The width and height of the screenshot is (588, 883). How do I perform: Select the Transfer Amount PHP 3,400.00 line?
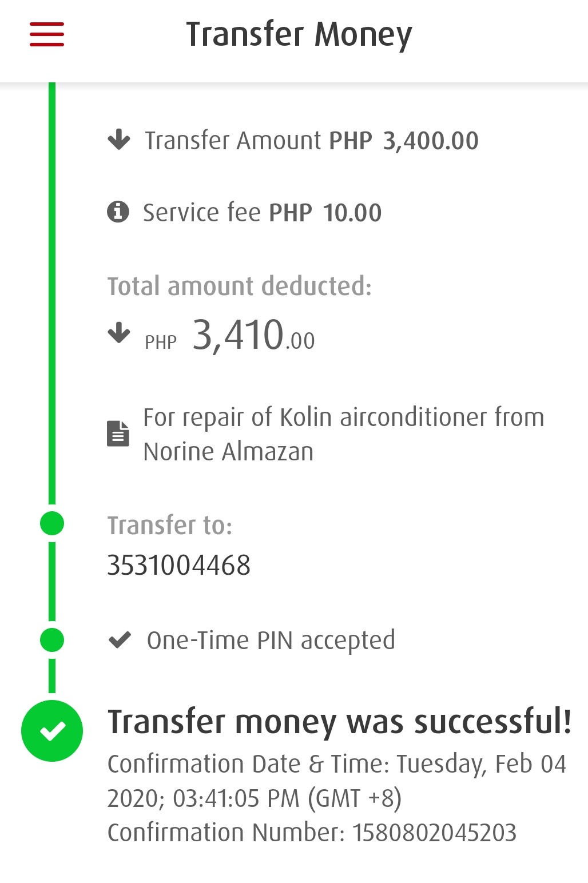pyautogui.click(x=311, y=141)
